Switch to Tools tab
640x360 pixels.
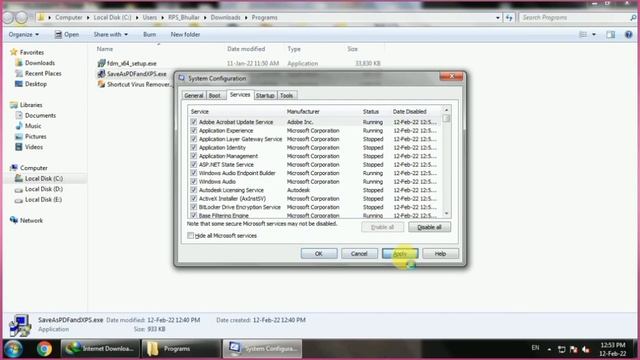287,96
